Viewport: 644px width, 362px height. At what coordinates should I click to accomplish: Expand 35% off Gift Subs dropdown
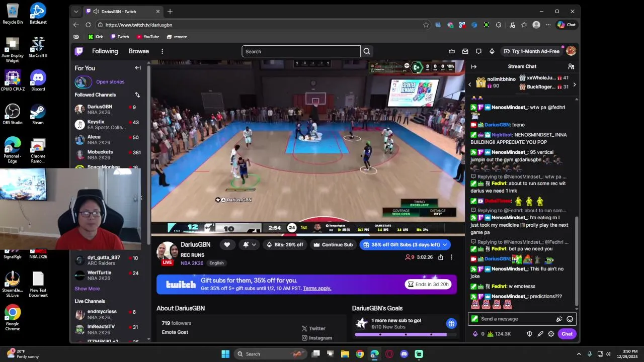click(x=445, y=245)
